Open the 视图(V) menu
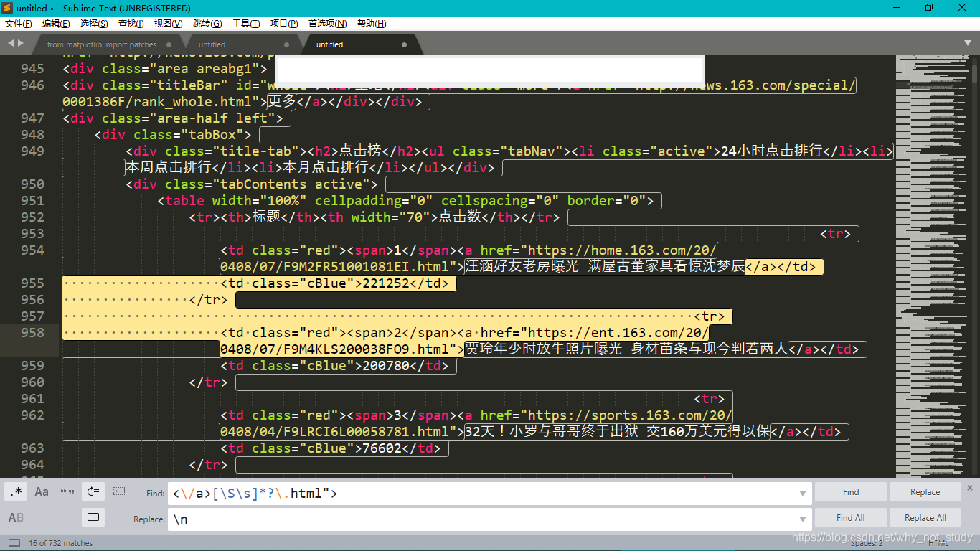Image resolution: width=980 pixels, height=551 pixels. (168, 24)
